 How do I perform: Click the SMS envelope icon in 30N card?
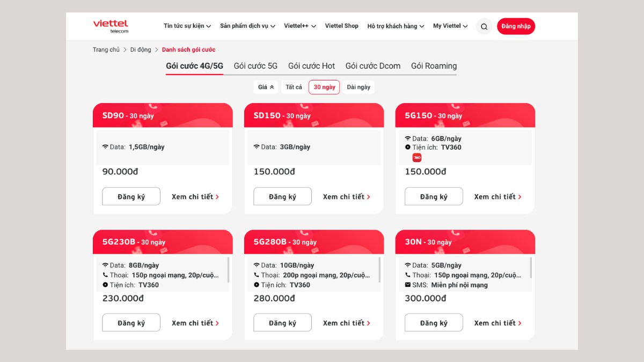pyautogui.click(x=408, y=285)
